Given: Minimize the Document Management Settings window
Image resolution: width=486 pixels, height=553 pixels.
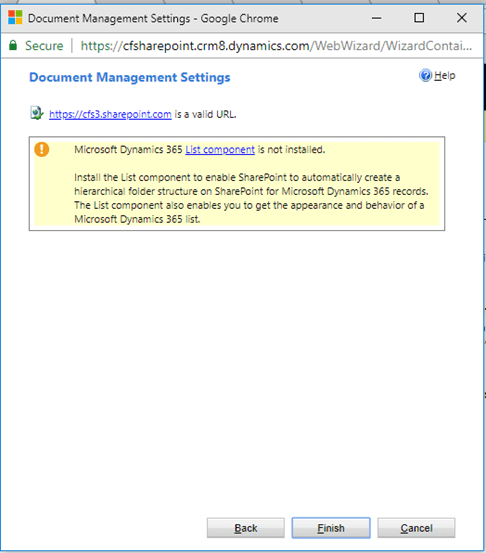Looking at the screenshot, I should (377, 18).
